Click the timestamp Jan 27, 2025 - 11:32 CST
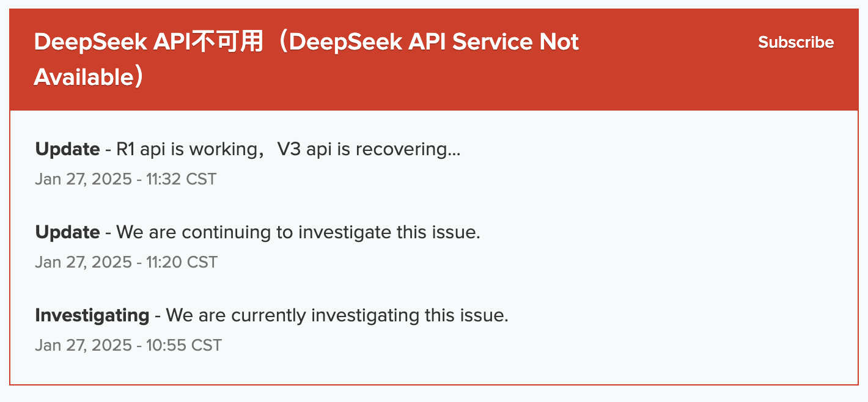The height and width of the screenshot is (402, 868). [125, 178]
